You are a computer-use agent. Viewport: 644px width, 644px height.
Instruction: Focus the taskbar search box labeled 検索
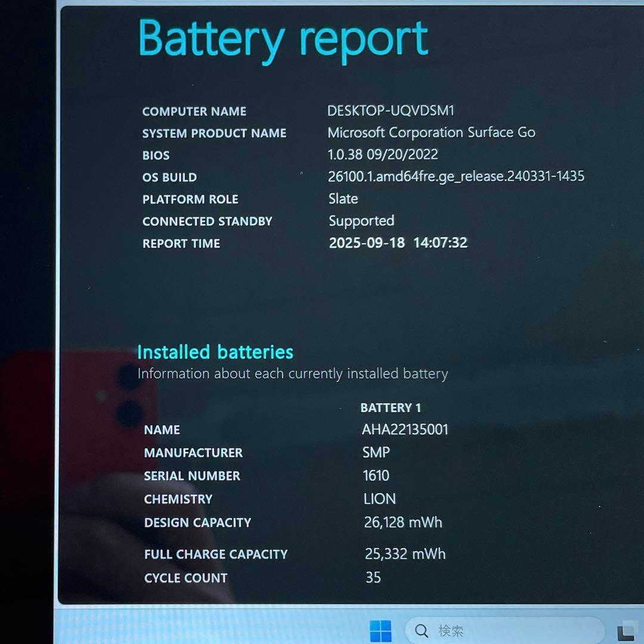(505, 630)
